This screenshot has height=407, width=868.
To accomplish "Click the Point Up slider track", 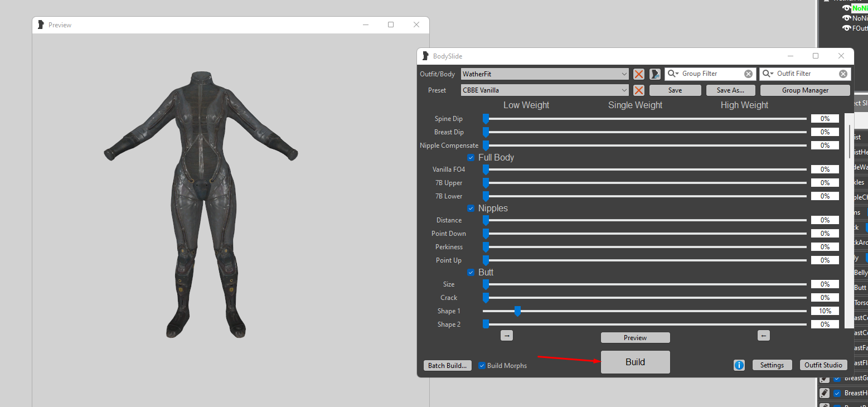I will tap(644, 260).
